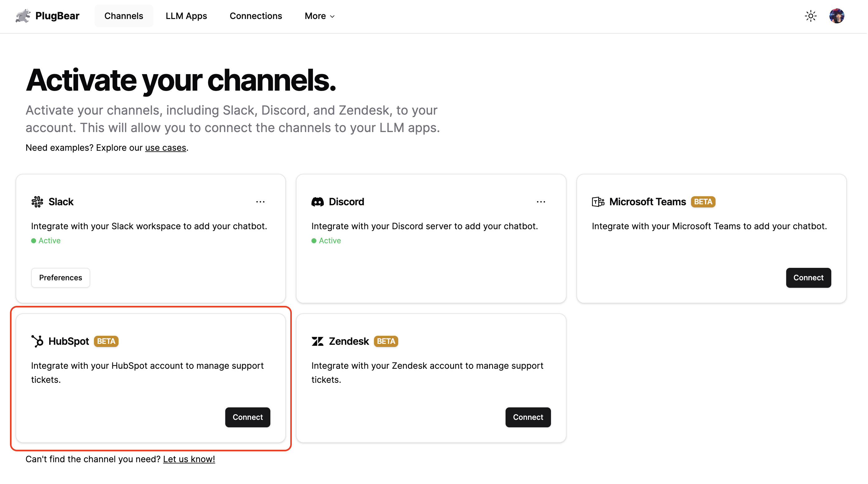Click the Slack channel icon
Image resolution: width=868 pixels, height=484 pixels.
[x=37, y=202]
